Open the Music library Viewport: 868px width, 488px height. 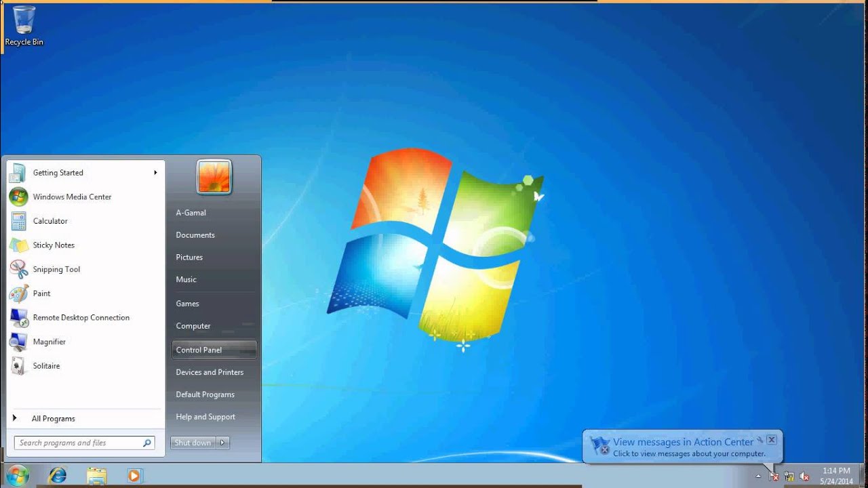(x=214, y=280)
